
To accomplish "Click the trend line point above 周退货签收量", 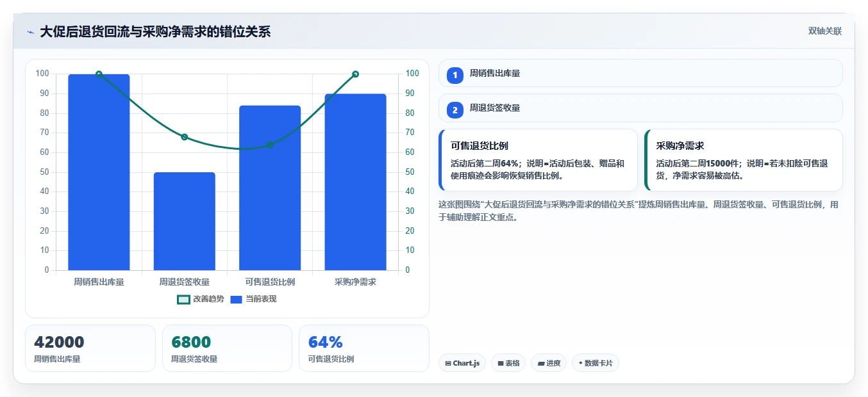I will click(185, 137).
